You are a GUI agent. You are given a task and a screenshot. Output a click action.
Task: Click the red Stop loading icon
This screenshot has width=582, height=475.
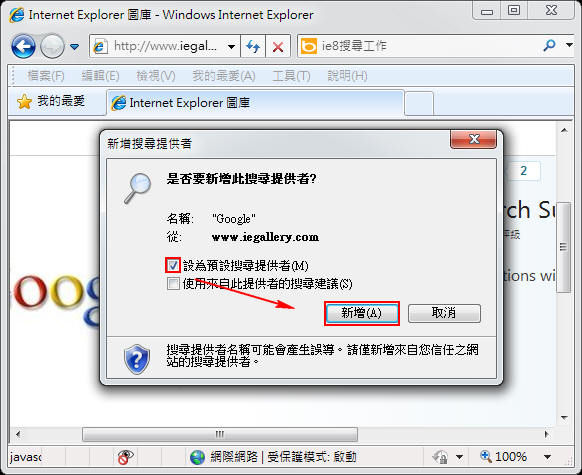pos(278,47)
